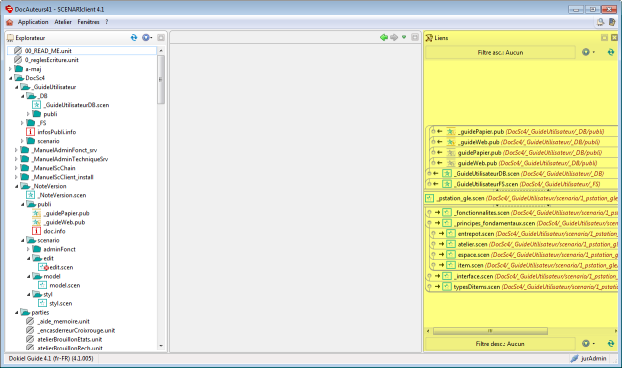The height and width of the screenshot is (368, 622).
Task: Refresh descending links list
Action: click(611, 343)
